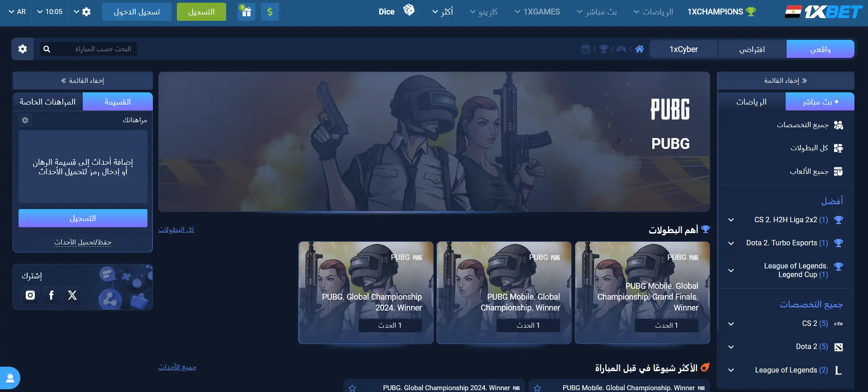Open the Facebook share icon
The image size is (868, 392).
click(51, 295)
